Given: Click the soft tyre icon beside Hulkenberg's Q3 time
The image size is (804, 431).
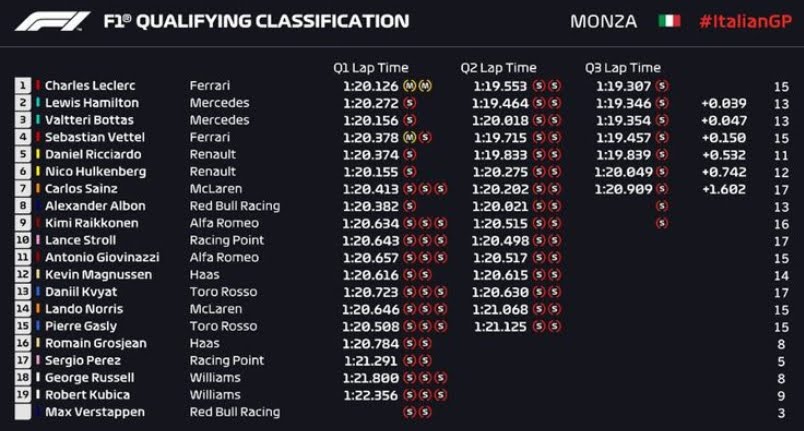Looking at the screenshot, I should pos(660,172).
